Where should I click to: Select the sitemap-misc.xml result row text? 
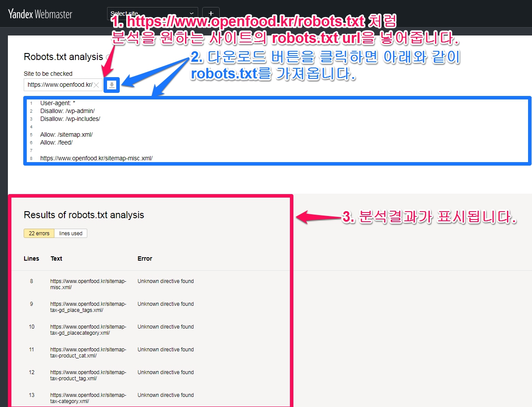pos(88,284)
